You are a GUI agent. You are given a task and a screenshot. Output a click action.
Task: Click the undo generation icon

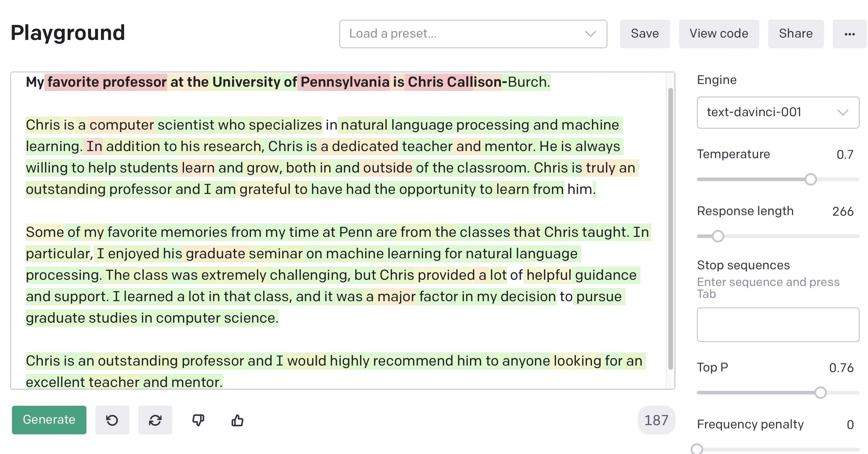tap(112, 420)
